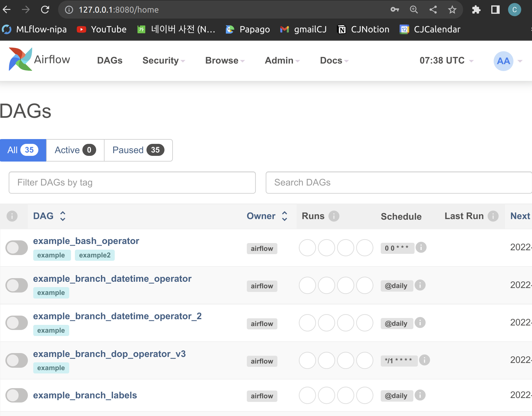The height and width of the screenshot is (416, 532).
Task: Click info icon next to */1 * * * * schedule
Action: tap(424, 360)
